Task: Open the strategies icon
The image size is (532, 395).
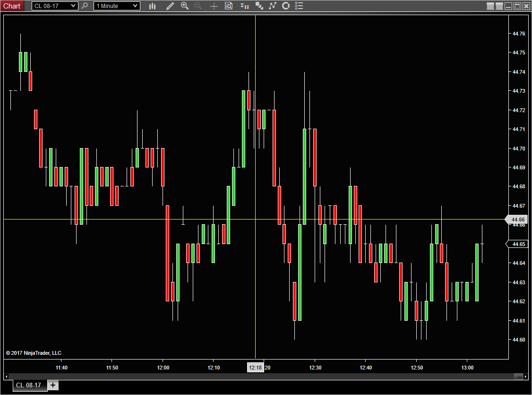Action: click(286, 6)
